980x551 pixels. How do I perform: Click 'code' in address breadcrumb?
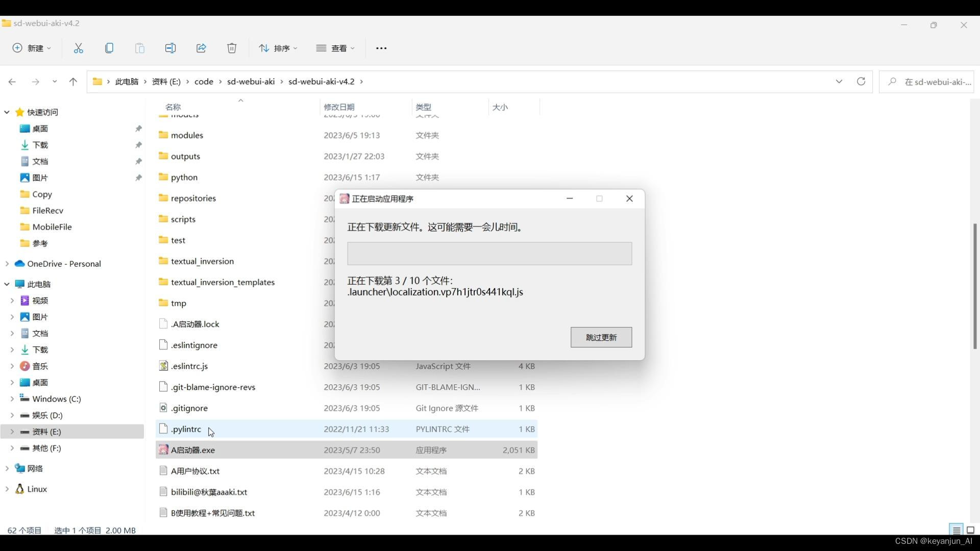(204, 82)
